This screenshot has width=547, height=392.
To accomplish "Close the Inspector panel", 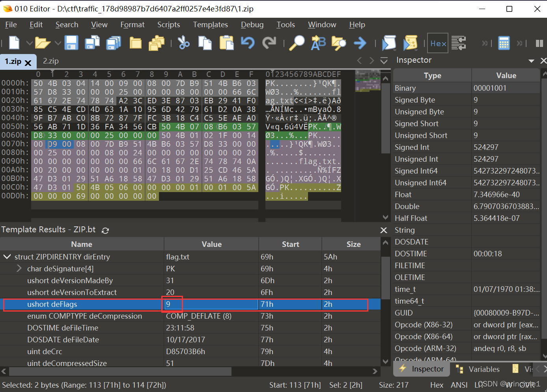I will [543, 60].
